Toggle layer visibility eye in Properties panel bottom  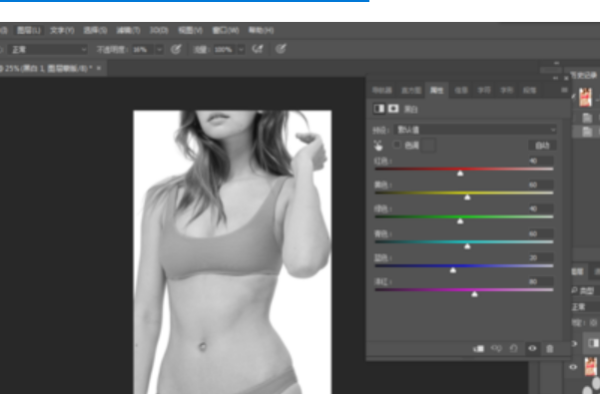click(x=532, y=348)
